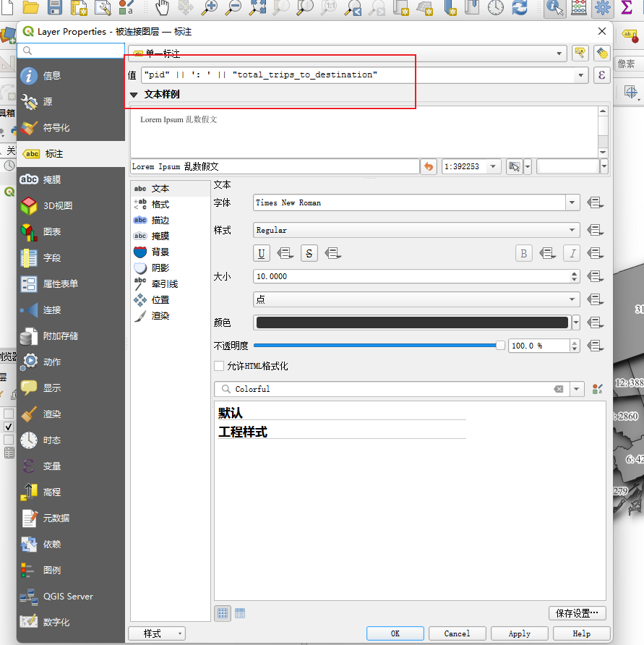644x645 pixels.
Task: Click the data-defined override for color
Action: pyautogui.click(x=595, y=322)
